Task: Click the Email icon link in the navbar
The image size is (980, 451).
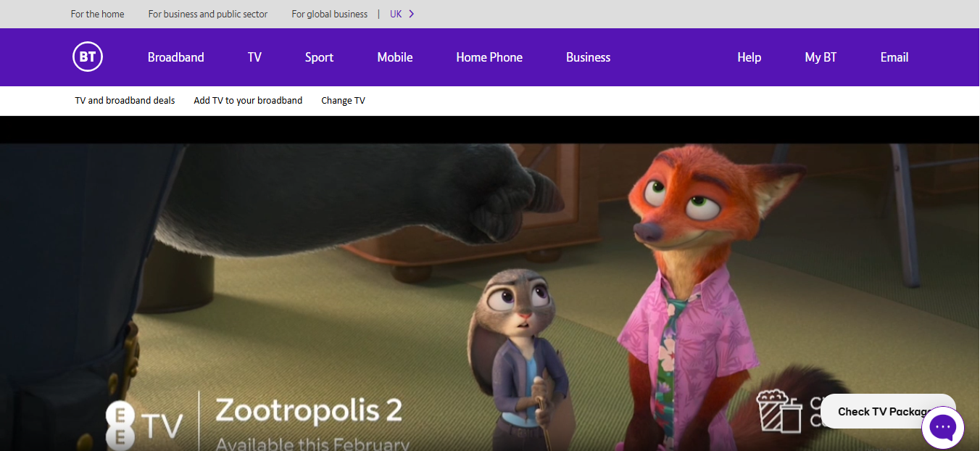Action: (x=894, y=57)
